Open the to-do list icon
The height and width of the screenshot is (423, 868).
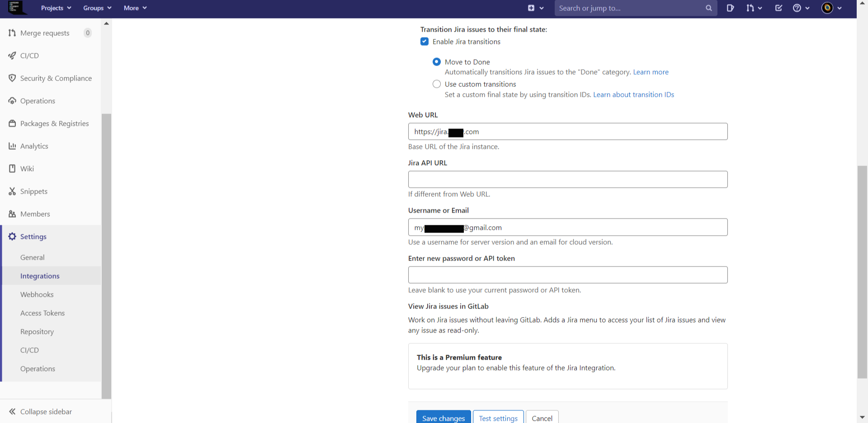click(778, 8)
